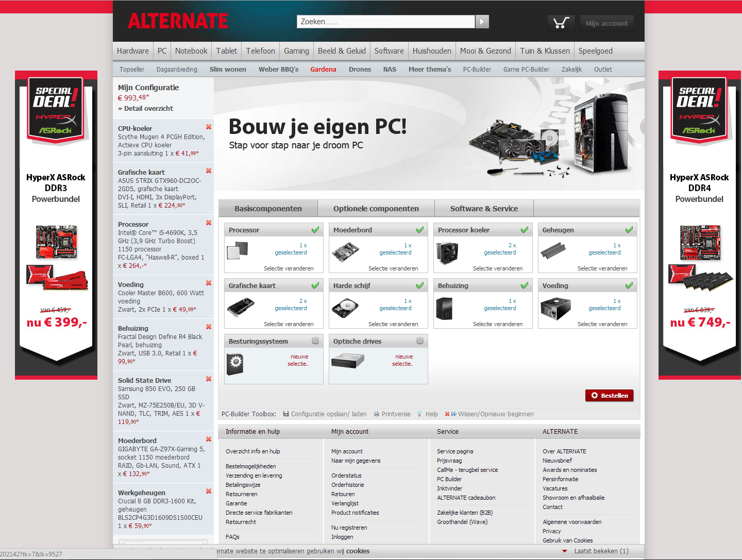Click Inloggen in footer Mijn account
The height and width of the screenshot is (560, 742).
[342, 537]
